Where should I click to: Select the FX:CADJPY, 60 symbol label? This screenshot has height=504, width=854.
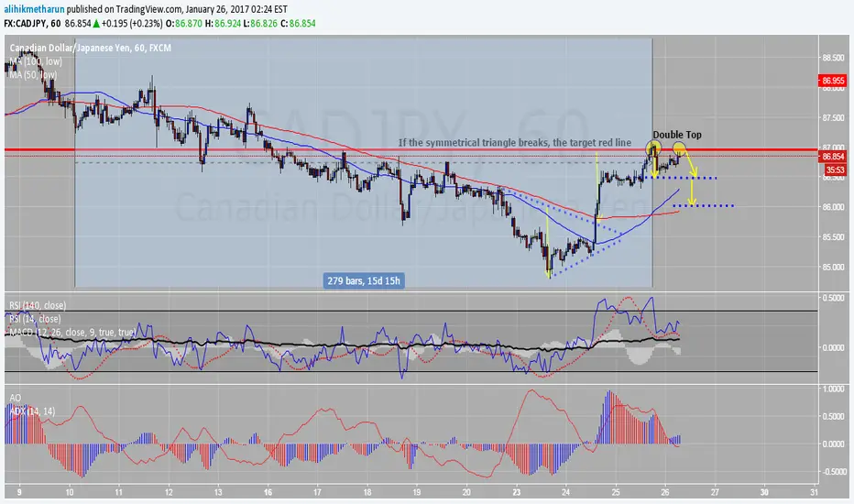tap(32, 24)
